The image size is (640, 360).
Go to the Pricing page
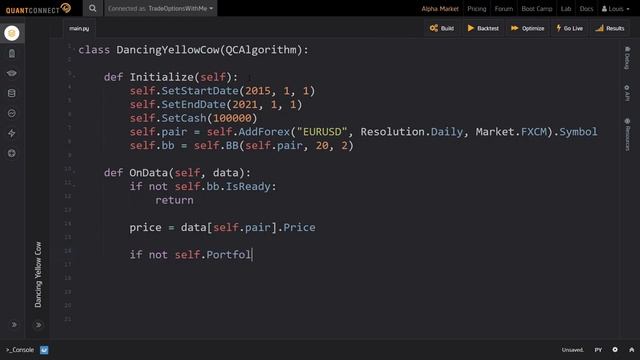(477, 9)
